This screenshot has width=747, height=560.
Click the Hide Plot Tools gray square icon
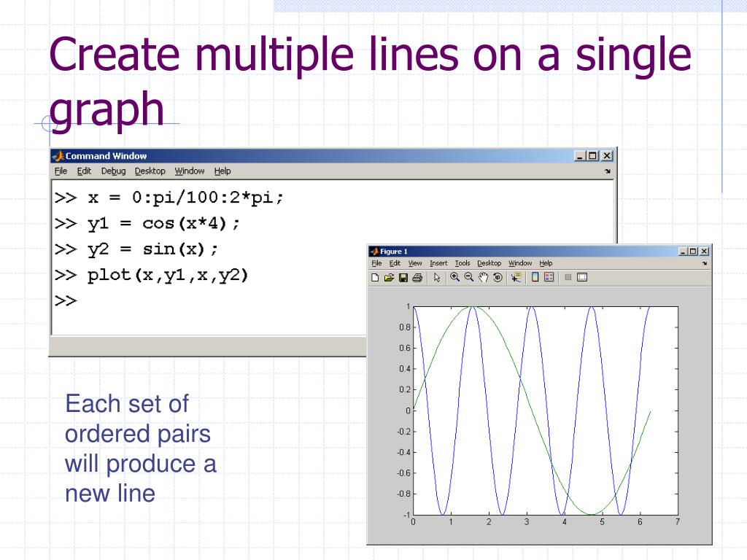568,277
